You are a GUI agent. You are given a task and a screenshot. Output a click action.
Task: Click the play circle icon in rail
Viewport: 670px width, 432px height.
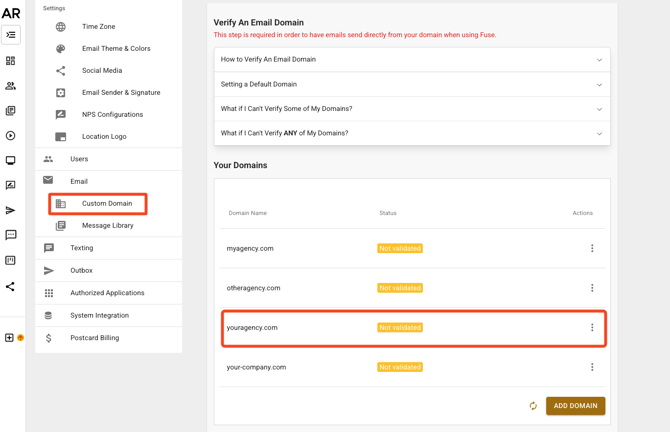tap(11, 136)
